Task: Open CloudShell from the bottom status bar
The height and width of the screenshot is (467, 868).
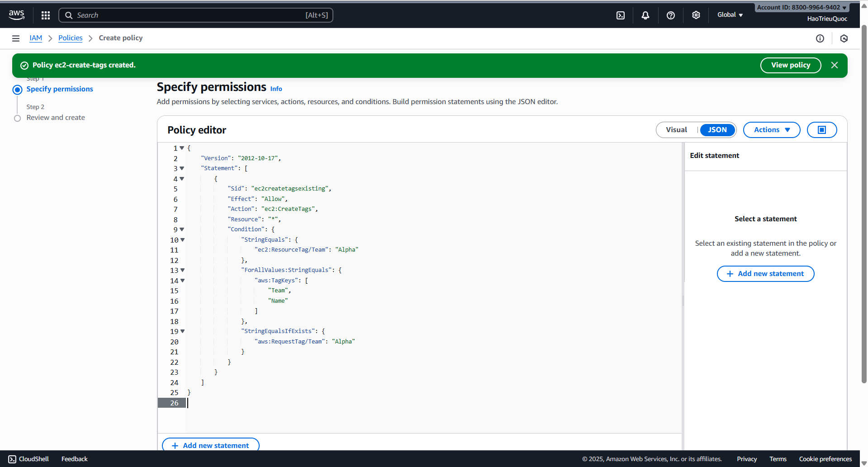Action: (x=28, y=458)
